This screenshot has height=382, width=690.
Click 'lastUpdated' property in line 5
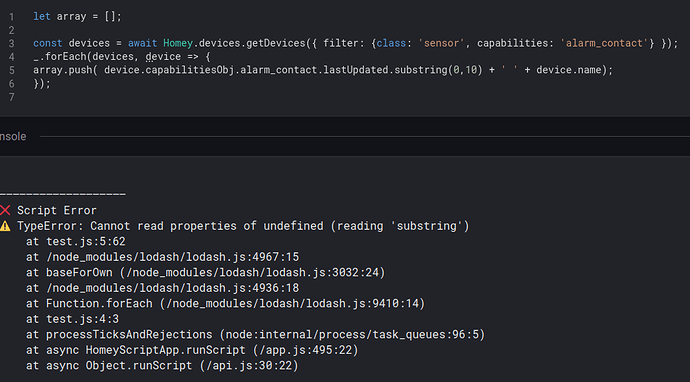356,70
